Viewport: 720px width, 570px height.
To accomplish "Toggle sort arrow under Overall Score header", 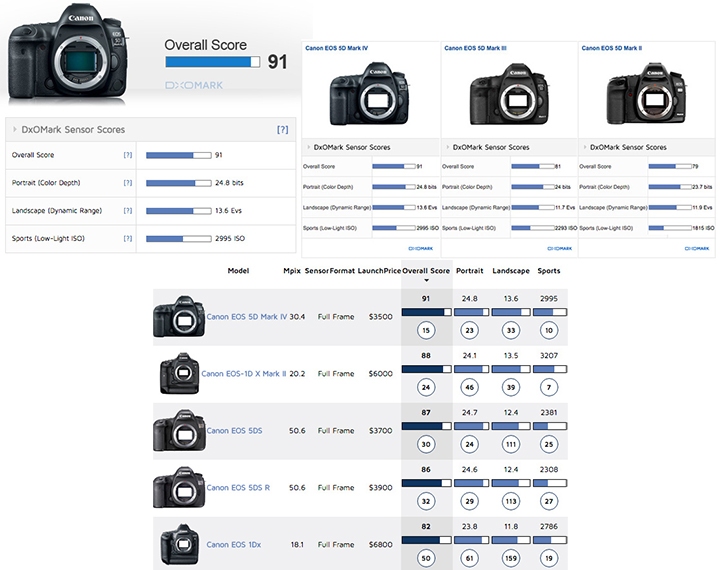I will pyautogui.click(x=426, y=280).
